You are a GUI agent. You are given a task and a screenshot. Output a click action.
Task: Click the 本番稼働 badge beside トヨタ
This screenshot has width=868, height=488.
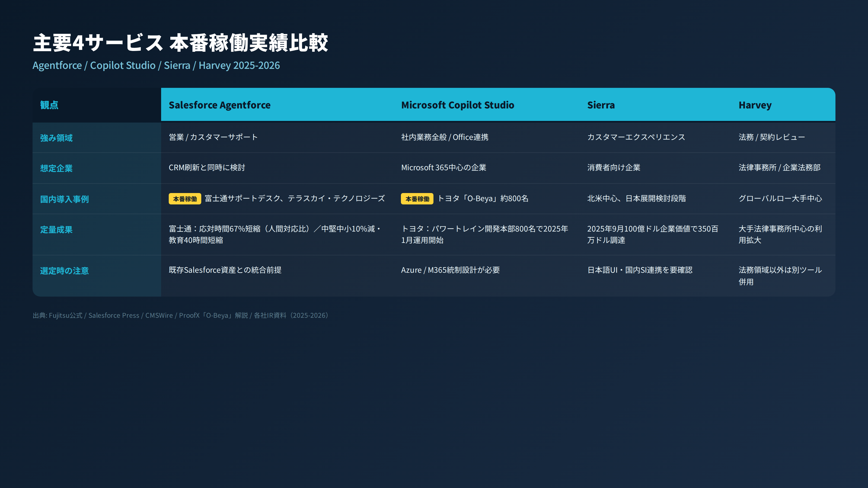click(417, 199)
